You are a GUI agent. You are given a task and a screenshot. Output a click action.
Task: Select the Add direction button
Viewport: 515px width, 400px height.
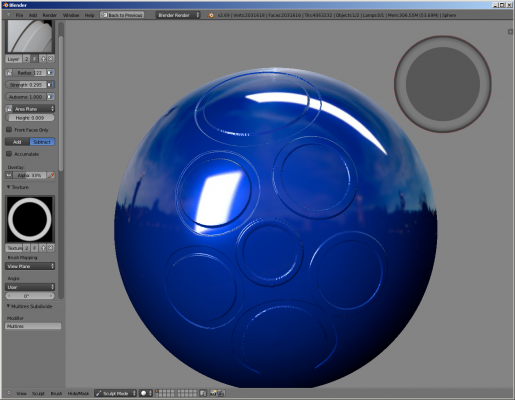(x=17, y=142)
